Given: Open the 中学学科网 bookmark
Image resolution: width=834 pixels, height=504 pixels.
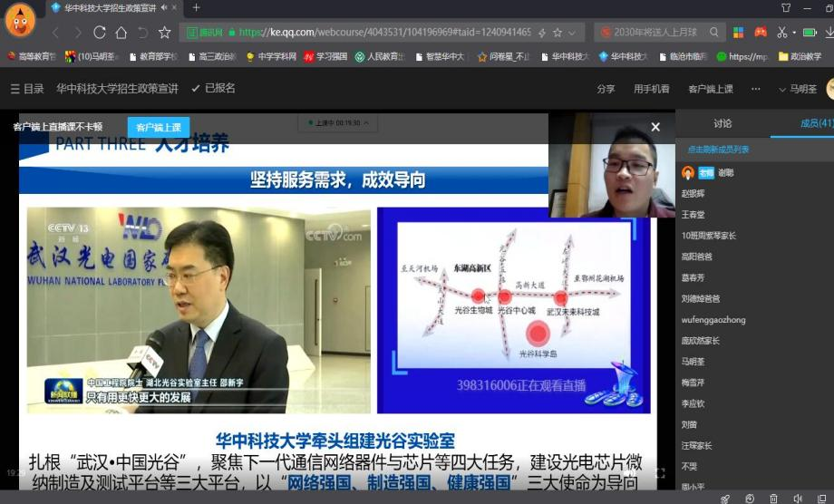Looking at the screenshot, I should pyautogui.click(x=271, y=56).
